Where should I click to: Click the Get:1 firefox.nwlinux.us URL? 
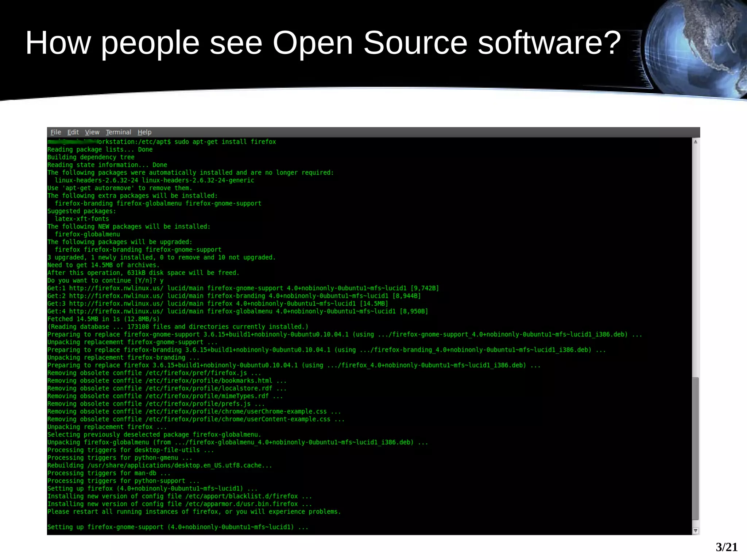(x=116, y=288)
